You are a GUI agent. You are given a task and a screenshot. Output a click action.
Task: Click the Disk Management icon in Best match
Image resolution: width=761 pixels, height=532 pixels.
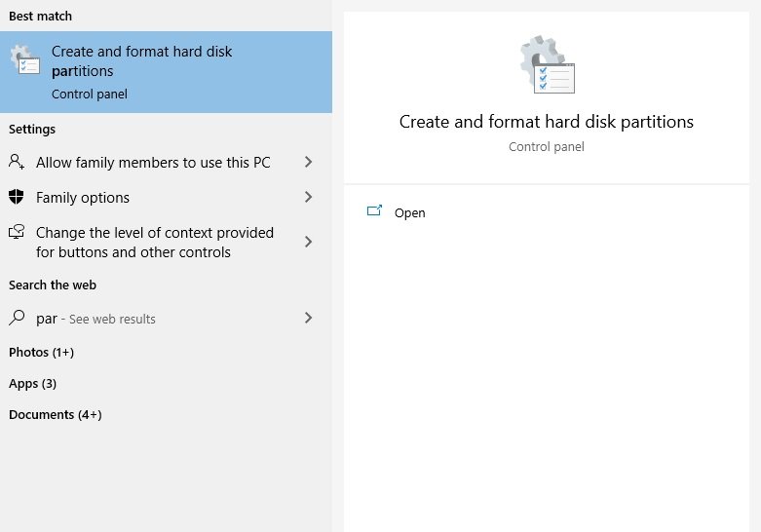point(25,59)
